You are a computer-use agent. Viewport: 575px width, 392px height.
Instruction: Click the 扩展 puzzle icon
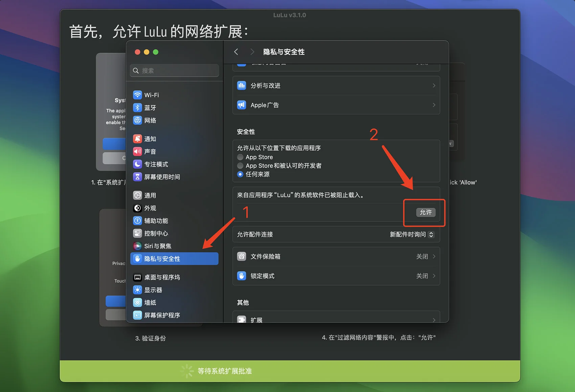241,320
